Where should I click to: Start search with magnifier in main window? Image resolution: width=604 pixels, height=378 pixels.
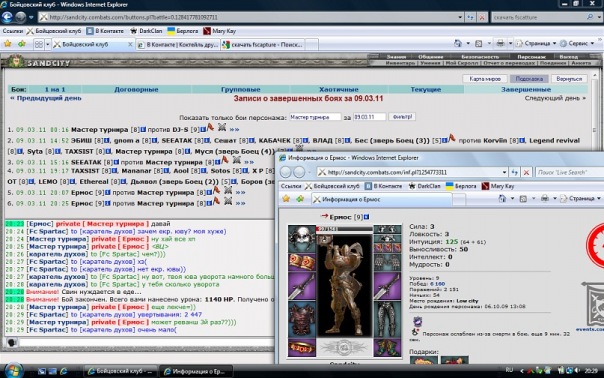(590, 17)
